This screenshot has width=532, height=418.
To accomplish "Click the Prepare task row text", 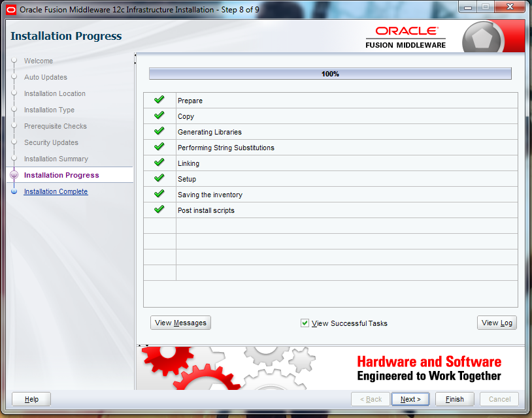I will (190, 101).
